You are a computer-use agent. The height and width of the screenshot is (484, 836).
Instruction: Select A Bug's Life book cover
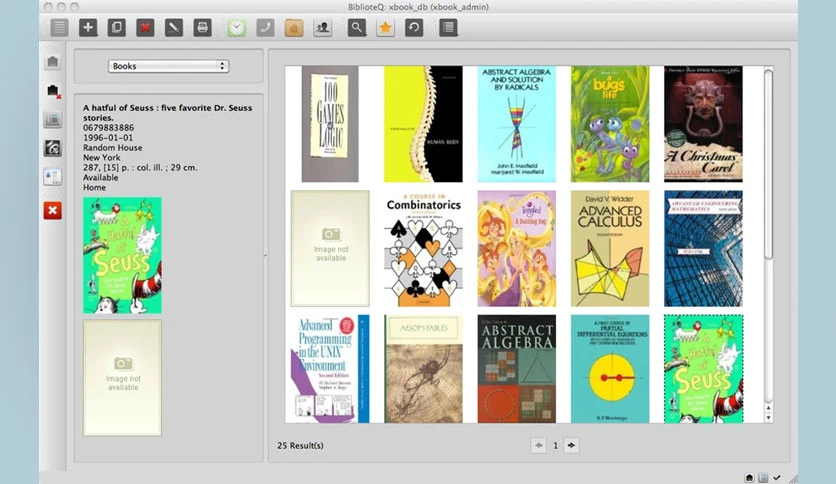[x=610, y=124]
